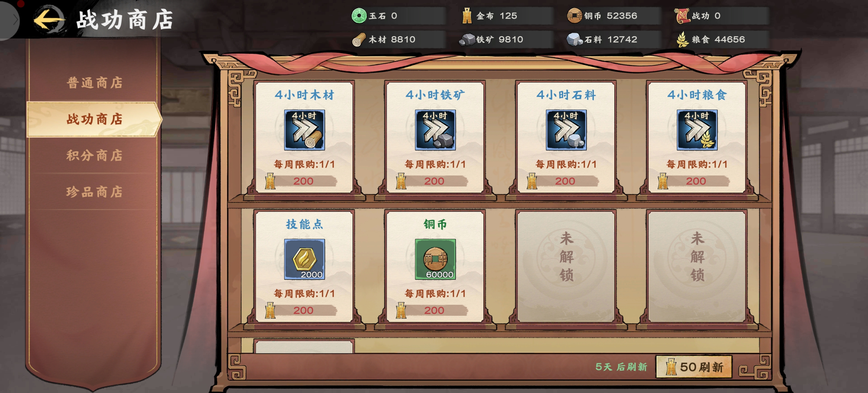Tap the 战功 scroll icon in header

click(x=682, y=16)
